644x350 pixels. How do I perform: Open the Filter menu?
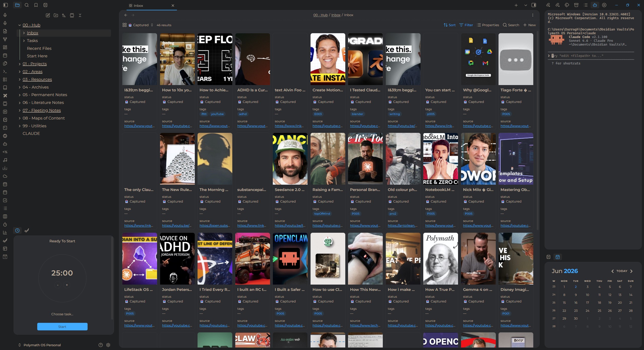pyautogui.click(x=466, y=25)
